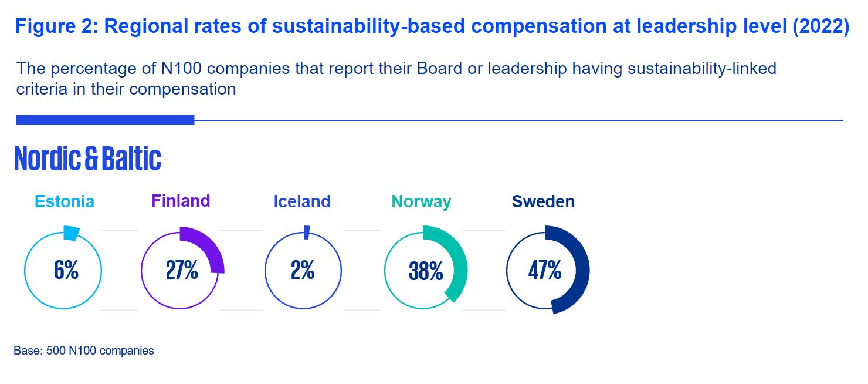Click the 27% value inside Finland's chart

tap(181, 271)
